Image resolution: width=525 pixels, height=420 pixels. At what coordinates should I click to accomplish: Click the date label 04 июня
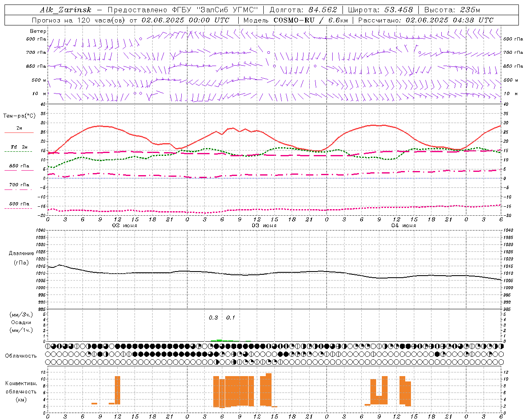404,226
